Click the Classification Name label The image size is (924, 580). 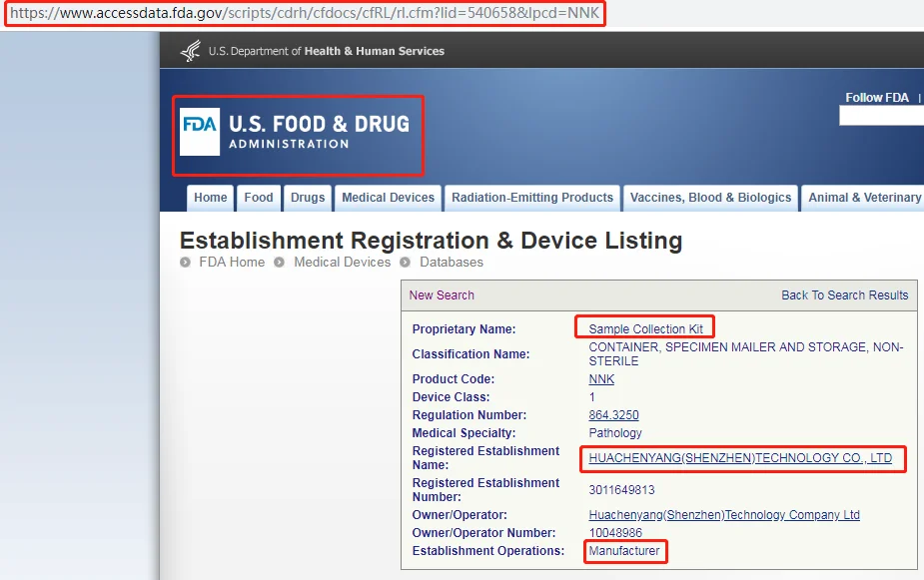[470, 353]
